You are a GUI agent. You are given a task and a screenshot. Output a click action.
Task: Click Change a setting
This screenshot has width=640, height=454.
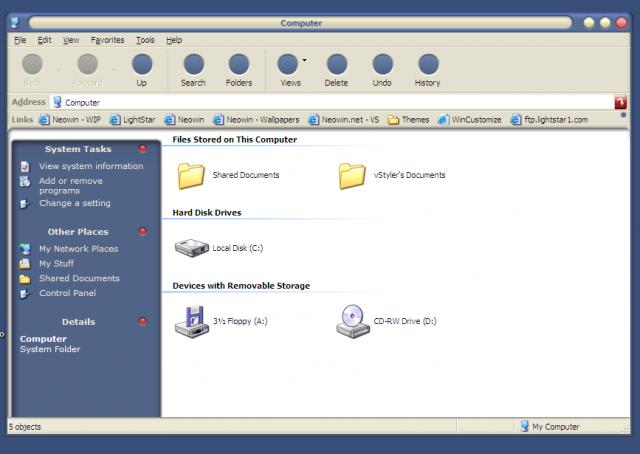point(75,203)
